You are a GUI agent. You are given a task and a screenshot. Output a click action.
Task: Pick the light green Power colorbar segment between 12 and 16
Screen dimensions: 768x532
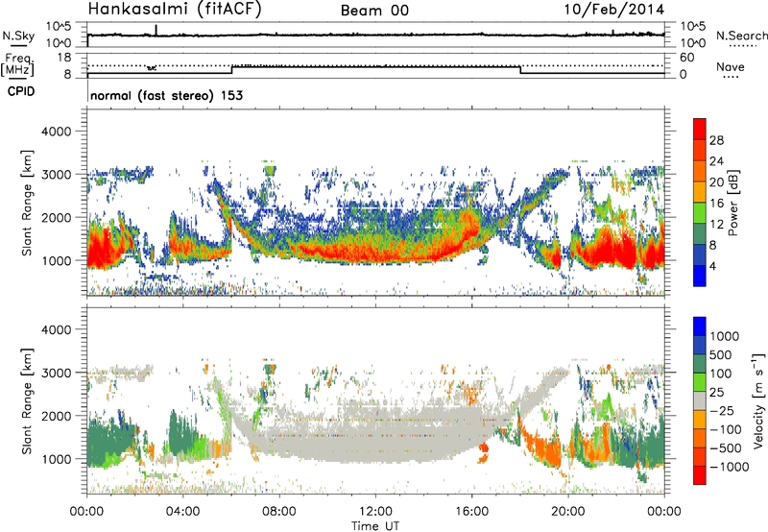700,213
